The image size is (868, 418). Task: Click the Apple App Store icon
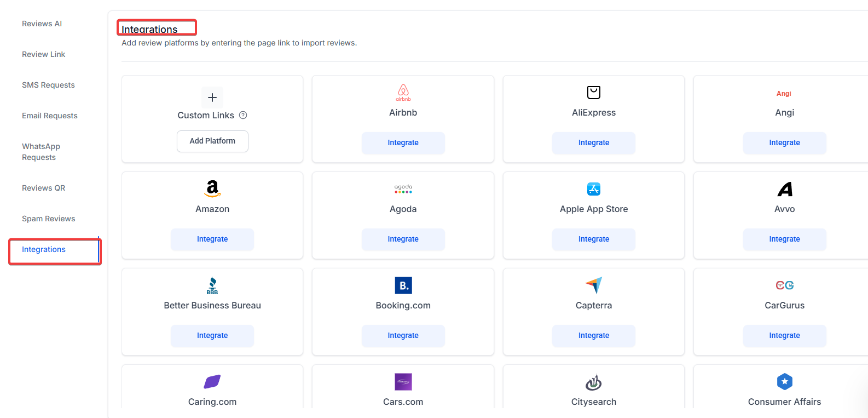(594, 189)
